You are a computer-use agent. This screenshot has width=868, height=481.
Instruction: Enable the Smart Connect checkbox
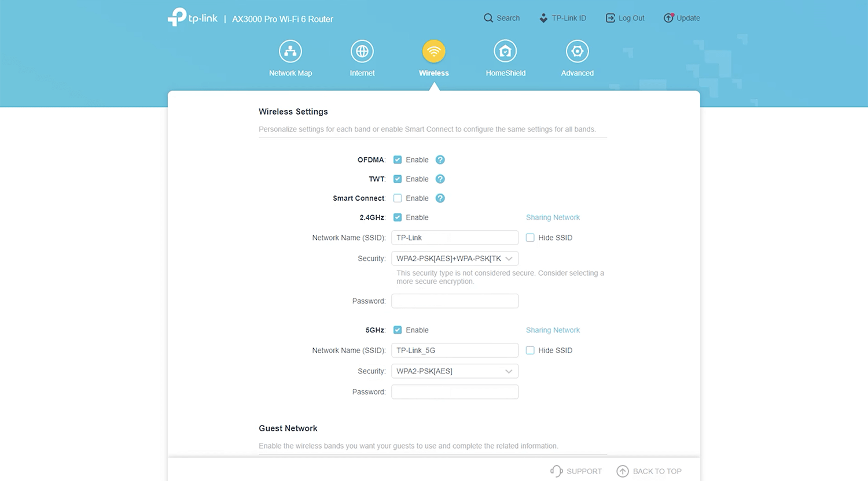click(x=398, y=198)
